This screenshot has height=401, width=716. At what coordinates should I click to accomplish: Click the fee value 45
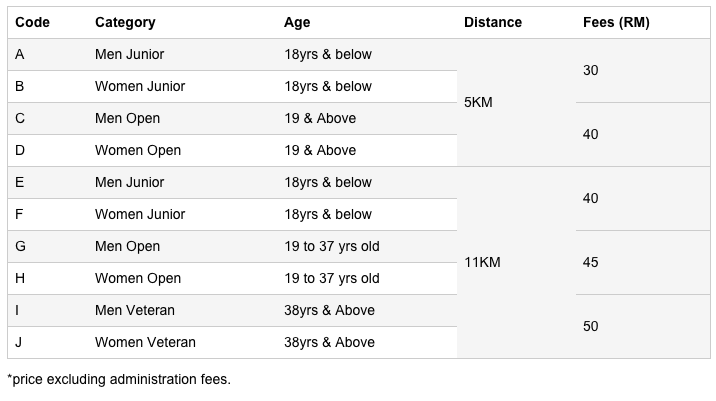pyautogui.click(x=590, y=262)
